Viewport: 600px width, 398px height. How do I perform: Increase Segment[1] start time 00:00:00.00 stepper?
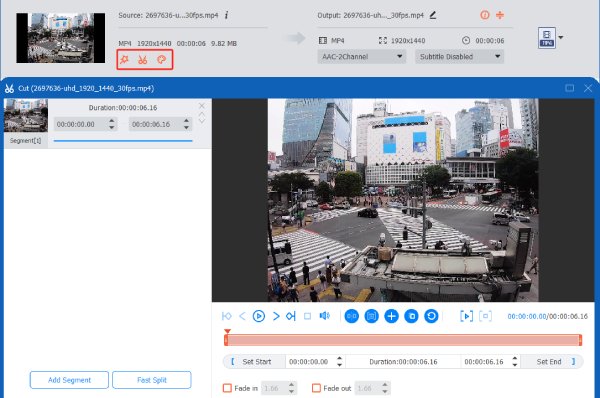pyautogui.click(x=111, y=121)
